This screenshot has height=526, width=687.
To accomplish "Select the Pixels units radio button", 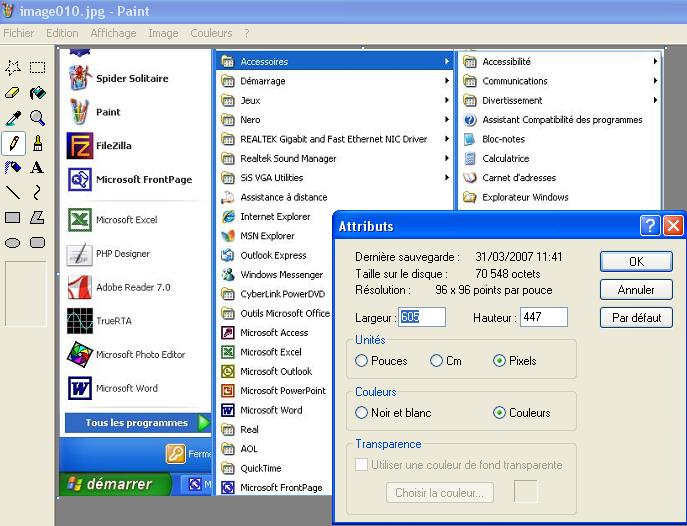I will tap(499, 361).
